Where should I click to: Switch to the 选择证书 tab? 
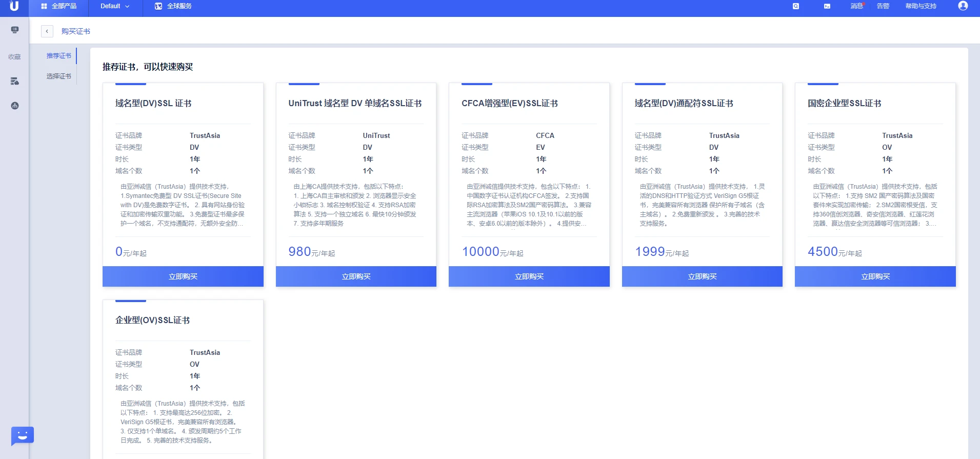coord(58,76)
